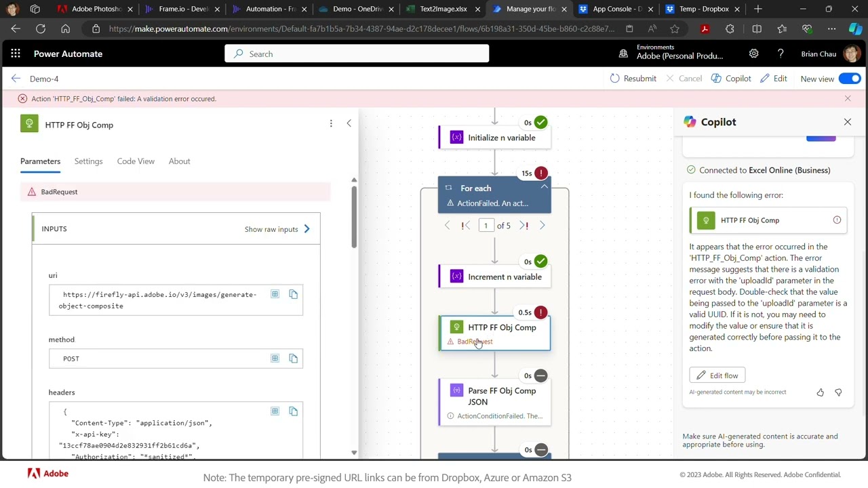868x488 pixels.
Task: Collapse the For each loop card
Action: click(544, 188)
